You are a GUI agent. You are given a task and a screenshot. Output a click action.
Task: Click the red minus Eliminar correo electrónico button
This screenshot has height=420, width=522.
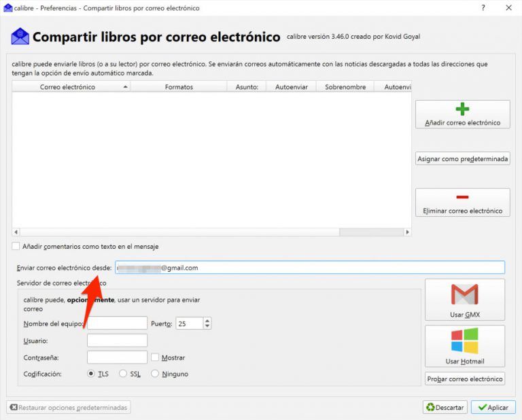coord(462,203)
